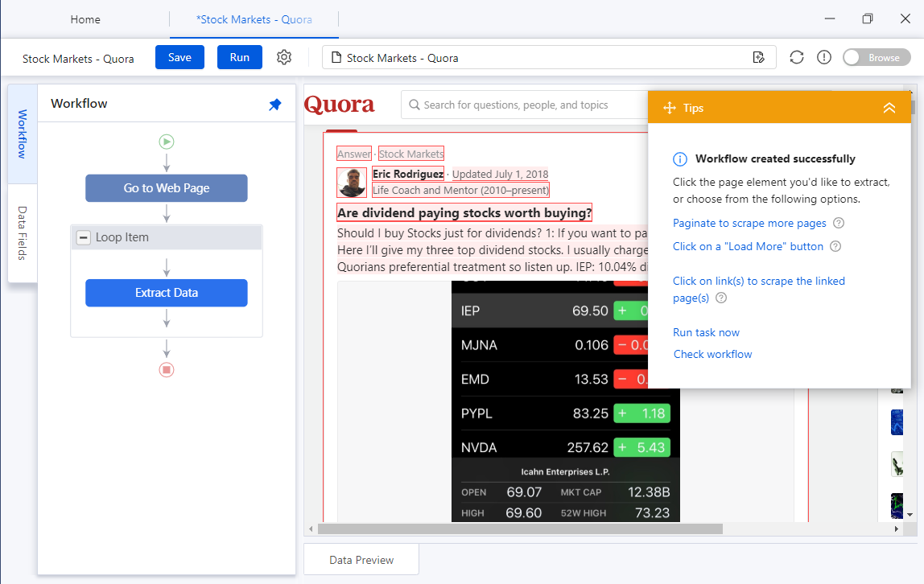Click Run task now link

(x=706, y=332)
